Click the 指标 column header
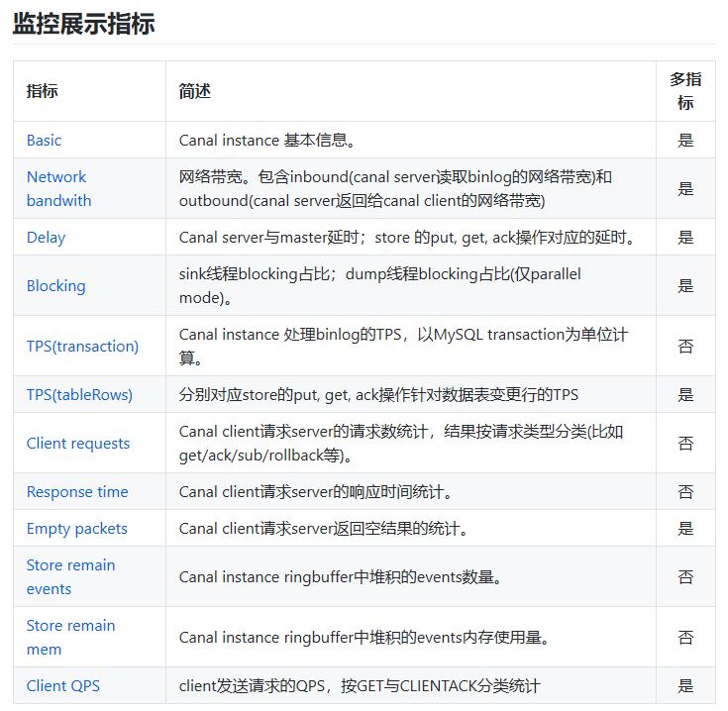Viewport: 728px width, 711px height. [x=42, y=91]
